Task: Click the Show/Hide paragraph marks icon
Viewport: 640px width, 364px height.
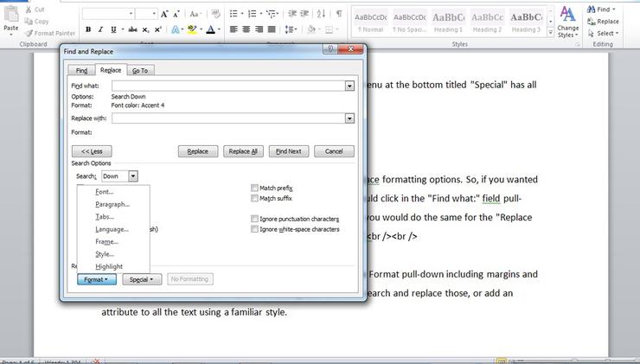Action: (x=339, y=14)
